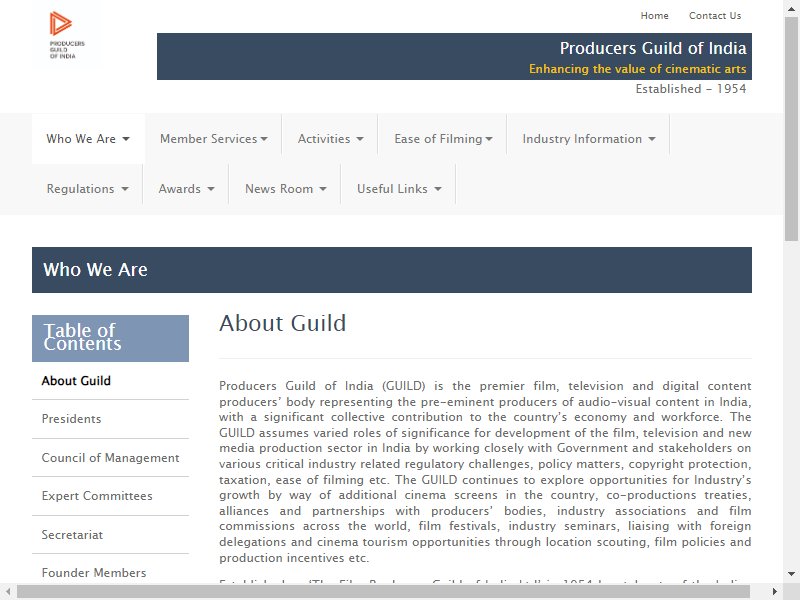Expand the Who We Are menu
The image size is (800, 600).
(88, 139)
